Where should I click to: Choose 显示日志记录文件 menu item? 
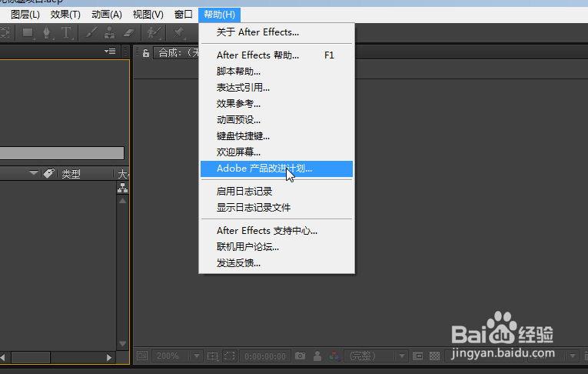coord(277,208)
